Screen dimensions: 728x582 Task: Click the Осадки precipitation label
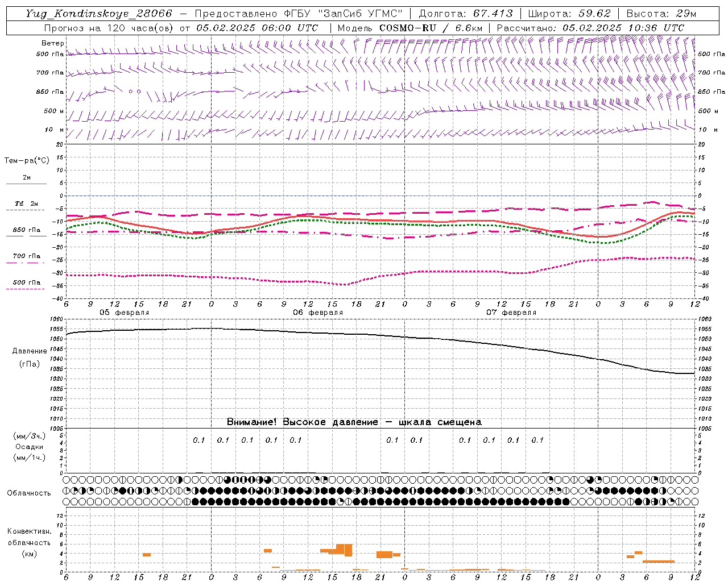[29, 447]
